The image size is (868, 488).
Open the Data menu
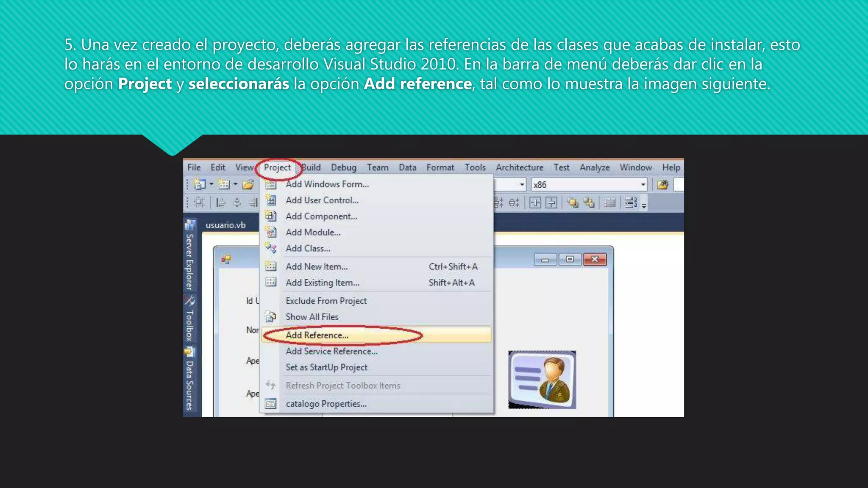click(407, 167)
